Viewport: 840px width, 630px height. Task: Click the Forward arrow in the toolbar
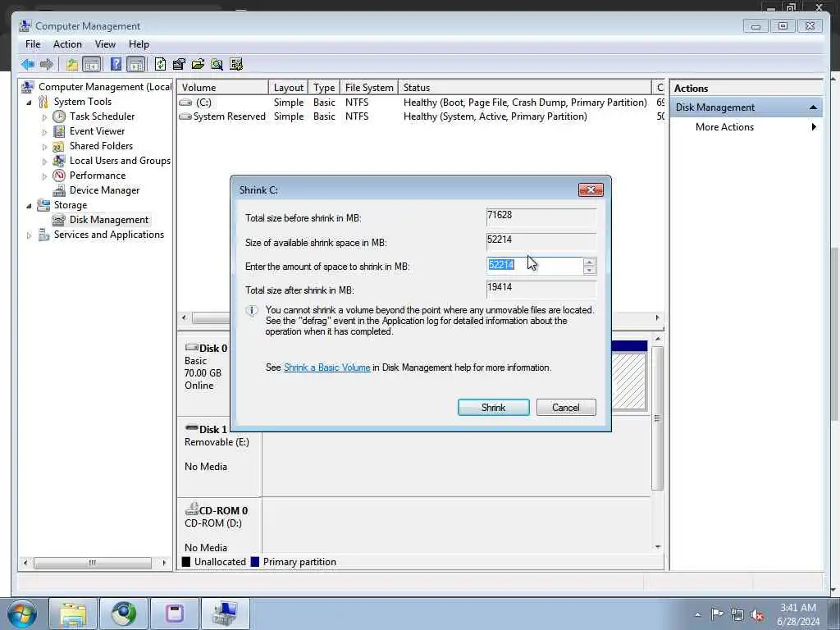[47, 65]
